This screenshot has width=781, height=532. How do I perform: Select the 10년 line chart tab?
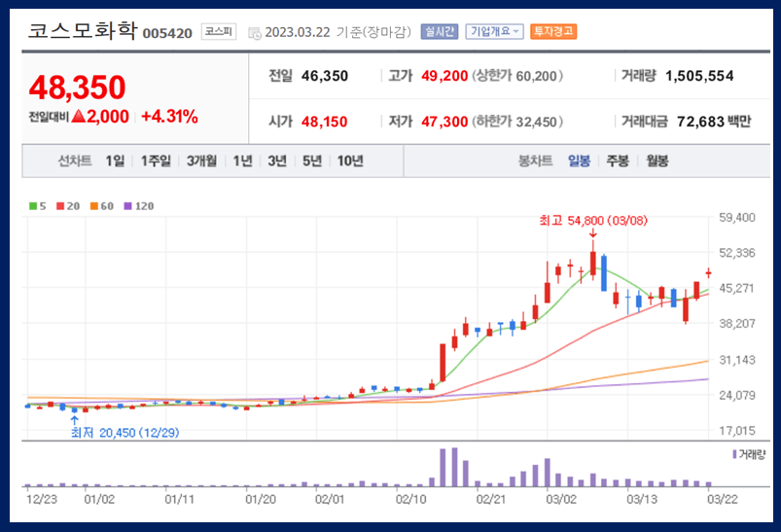coord(350,160)
